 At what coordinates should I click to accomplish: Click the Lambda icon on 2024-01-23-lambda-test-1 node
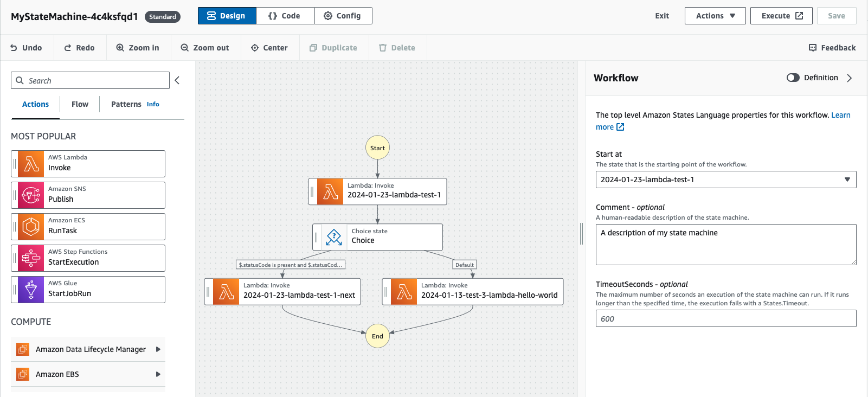(330, 191)
